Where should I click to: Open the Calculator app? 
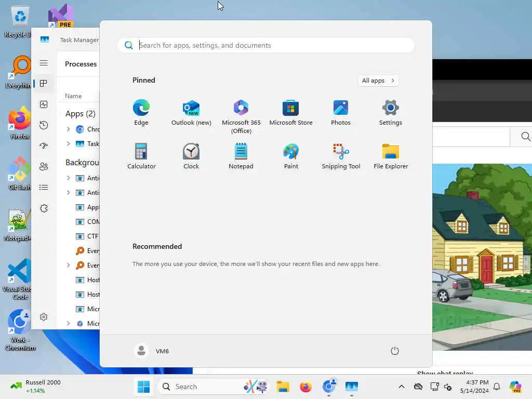[x=141, y=156]
